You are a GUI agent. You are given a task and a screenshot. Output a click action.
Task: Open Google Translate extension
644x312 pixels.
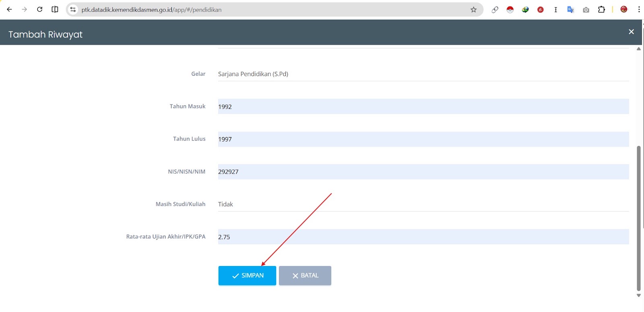pos(570,9)
